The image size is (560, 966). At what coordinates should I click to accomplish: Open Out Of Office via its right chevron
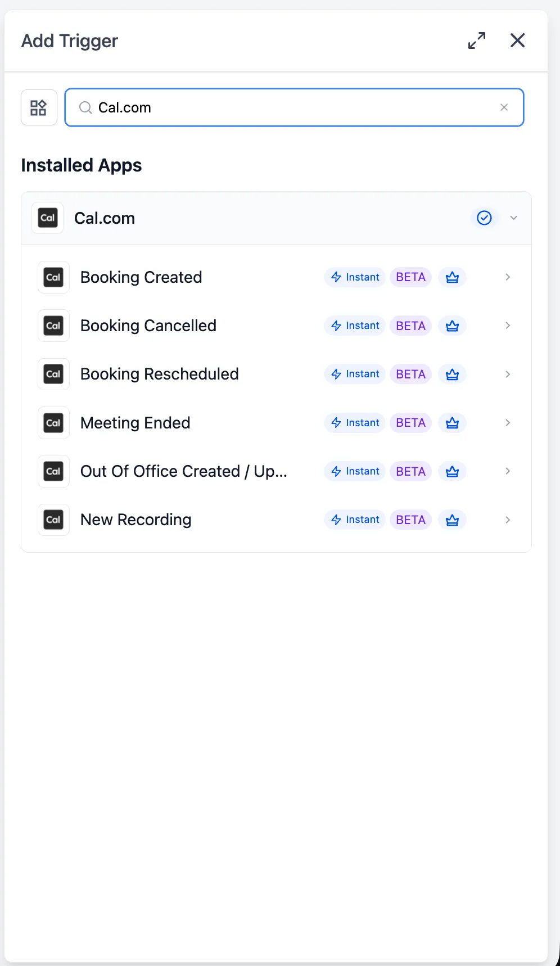(508, 471)
